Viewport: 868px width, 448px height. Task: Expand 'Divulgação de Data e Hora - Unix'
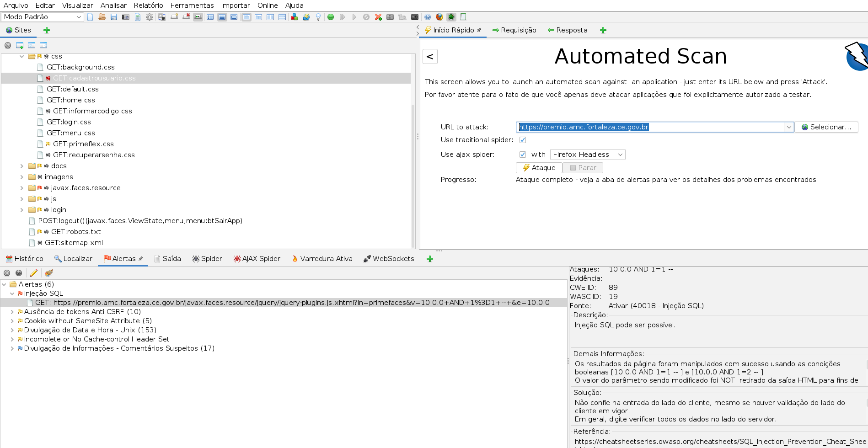tap(12, 330)
